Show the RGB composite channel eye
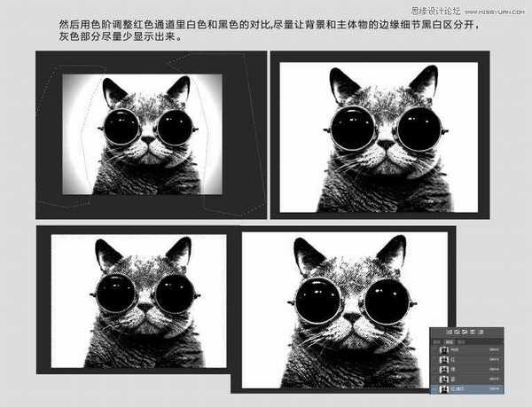 tap(434, 350)
